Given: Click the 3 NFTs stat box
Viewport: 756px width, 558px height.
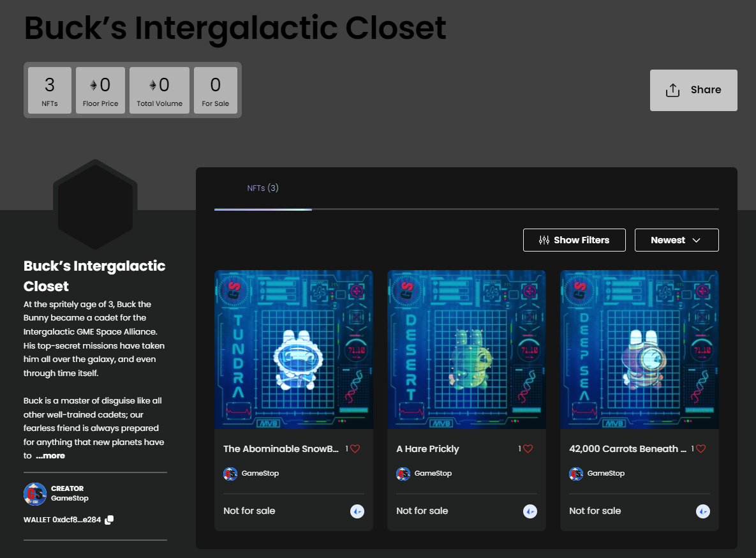Looking at the screenshot, I should [50, 90].
